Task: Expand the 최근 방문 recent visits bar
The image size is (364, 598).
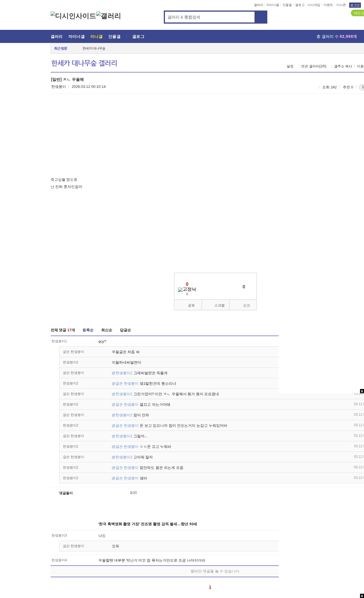Action: tap(61, 49)
